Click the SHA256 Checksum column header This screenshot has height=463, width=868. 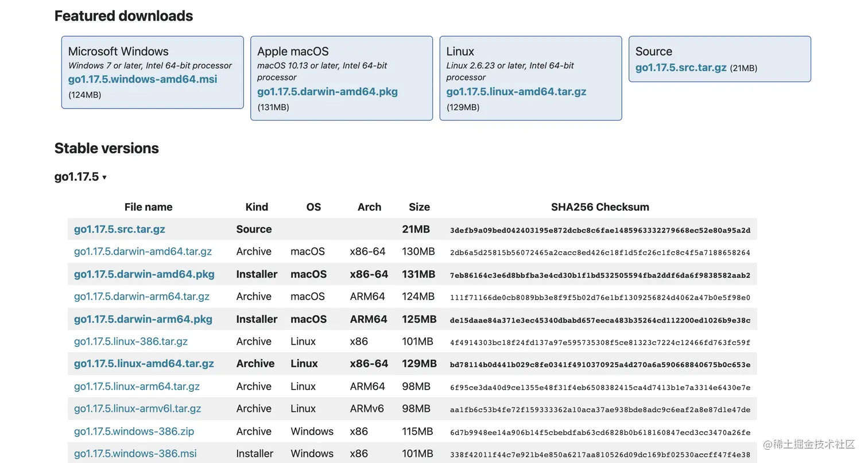[x=600, y=207]
